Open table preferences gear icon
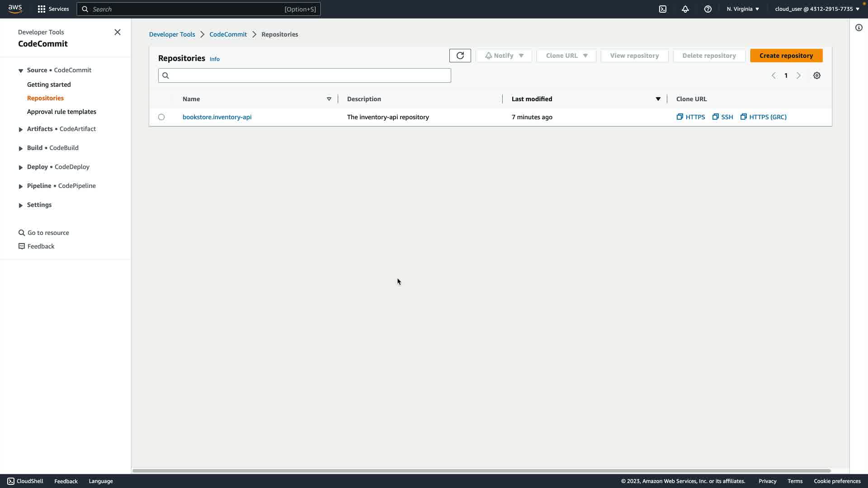Image resolution: width=868 pixels, height=488 pixels. pos(816,75)
